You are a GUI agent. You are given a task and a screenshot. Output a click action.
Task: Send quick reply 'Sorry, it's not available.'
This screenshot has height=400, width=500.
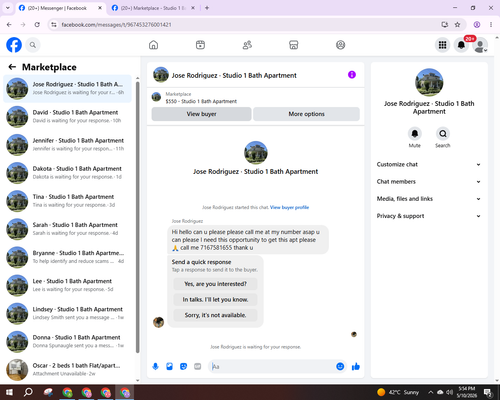pyautogui.click(x=215, y=315)
